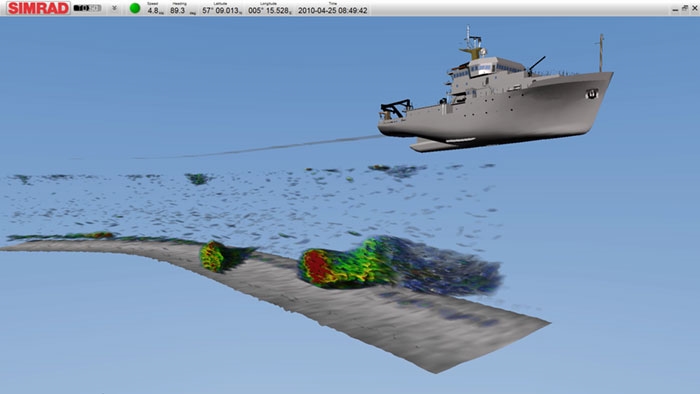Restore down the Simrad window
This screenshot has width=700, height=394.
click(x=685, y=8)
